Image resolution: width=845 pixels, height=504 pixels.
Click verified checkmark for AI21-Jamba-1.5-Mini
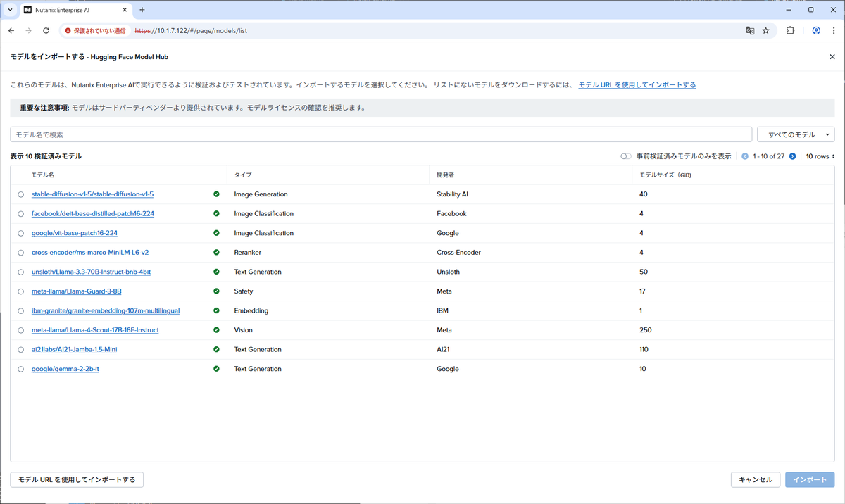pos(216,349)
